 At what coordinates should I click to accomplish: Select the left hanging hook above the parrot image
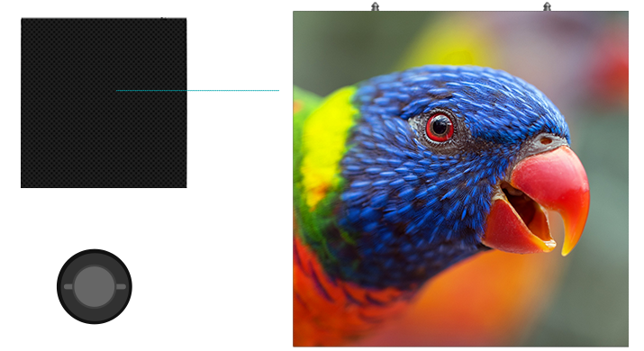point(375,6)
